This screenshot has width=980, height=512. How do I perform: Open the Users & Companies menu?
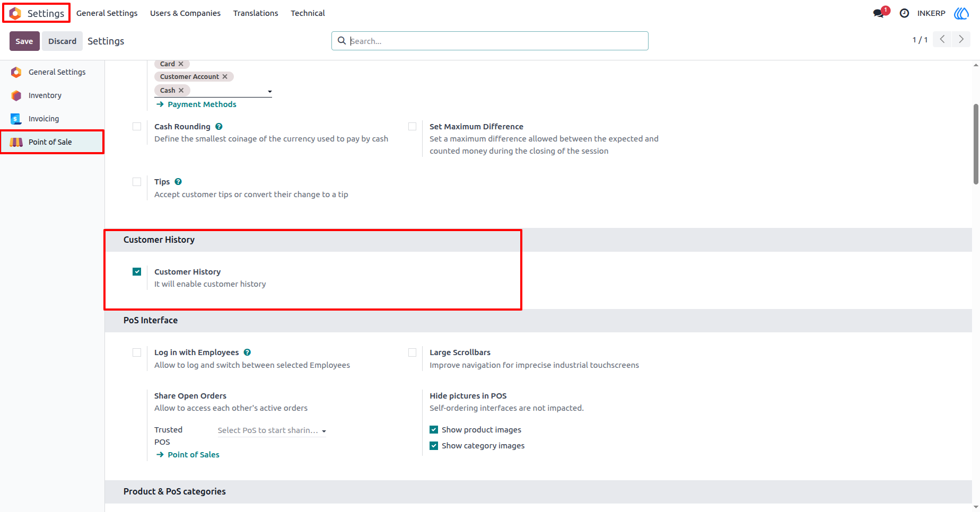click(x=185, y=13)
